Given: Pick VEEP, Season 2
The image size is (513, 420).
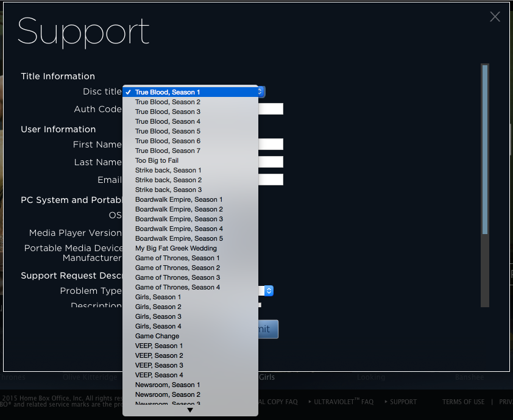Looking at the screenshot, I should click(191, 355).
